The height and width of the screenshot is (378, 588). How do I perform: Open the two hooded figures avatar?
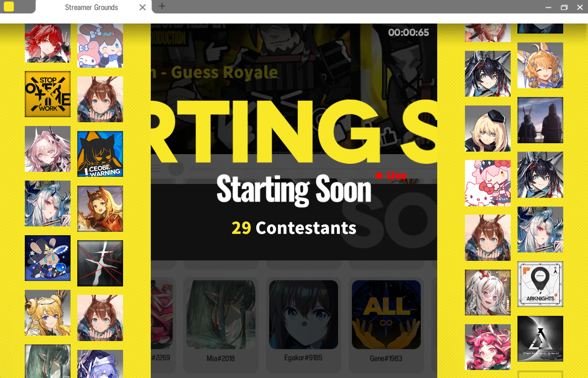(x=540, y=120)
